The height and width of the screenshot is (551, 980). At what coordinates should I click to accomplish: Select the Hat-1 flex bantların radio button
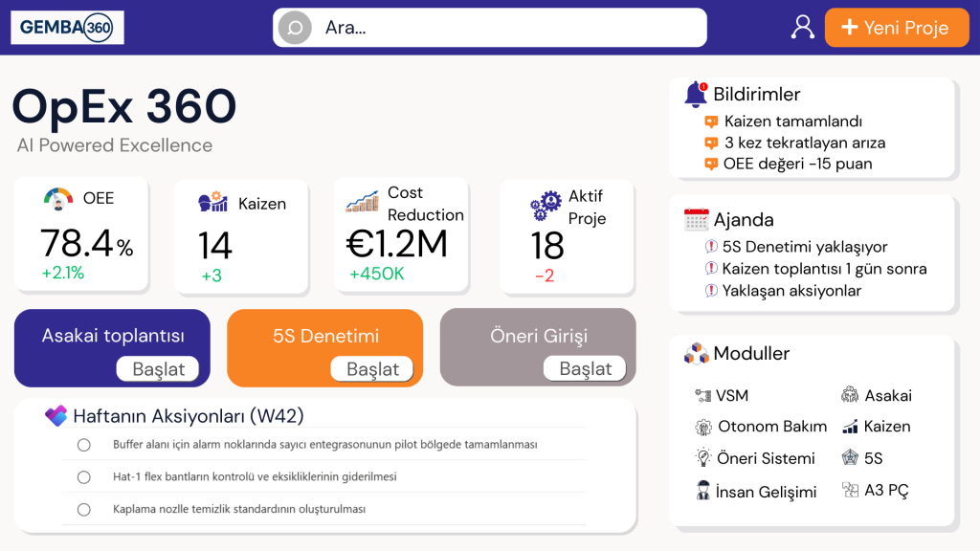[84, 476]
